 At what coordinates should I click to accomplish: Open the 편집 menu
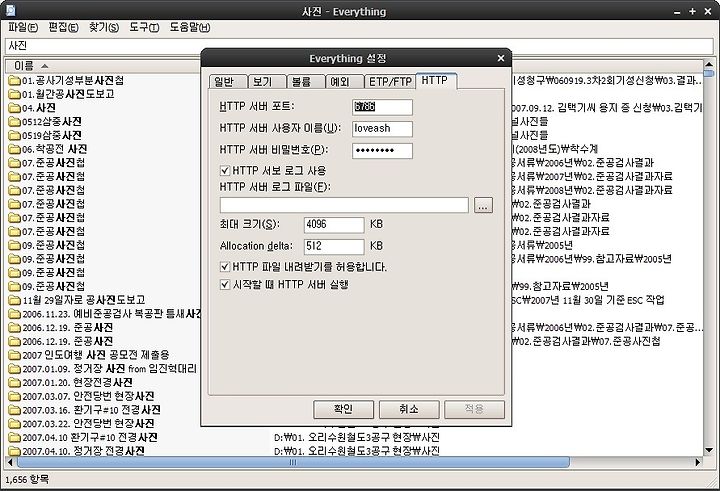[x=63, y=28]
